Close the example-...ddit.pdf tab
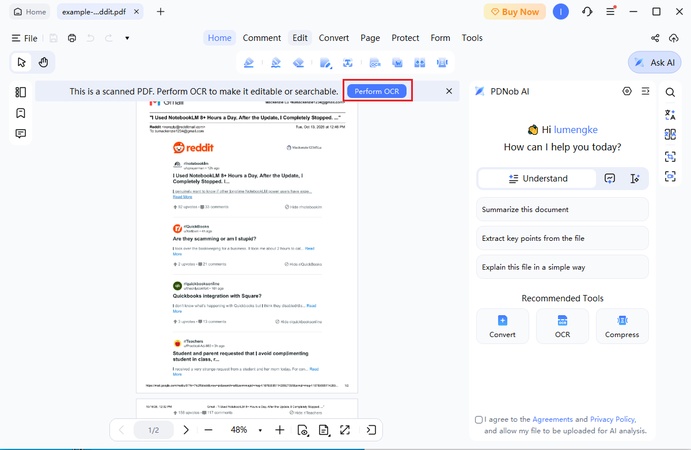 (x=136, y=12)
